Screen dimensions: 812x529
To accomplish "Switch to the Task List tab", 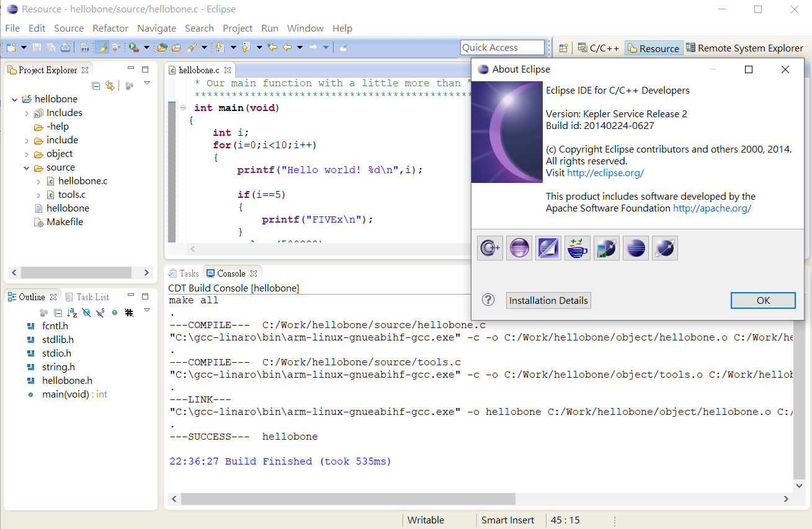I will pyautogui.click(x=87, y=297).
